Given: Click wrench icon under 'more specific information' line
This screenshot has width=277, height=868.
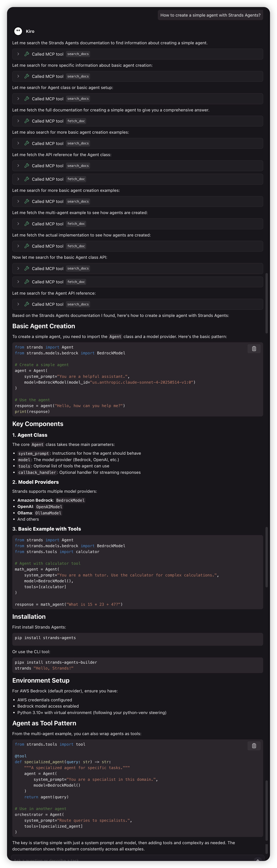Looking at the screenshot, I should [x=27, y=76].
